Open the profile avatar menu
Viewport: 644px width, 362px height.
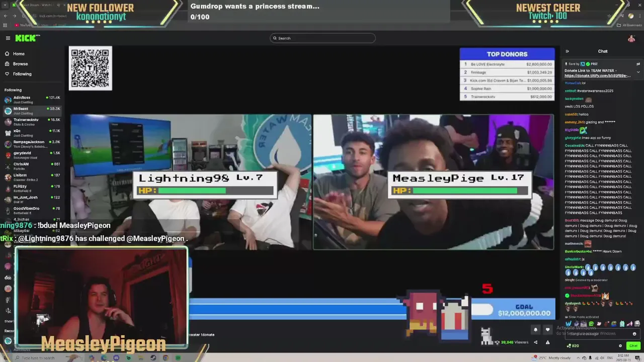[x=631, y=38]
